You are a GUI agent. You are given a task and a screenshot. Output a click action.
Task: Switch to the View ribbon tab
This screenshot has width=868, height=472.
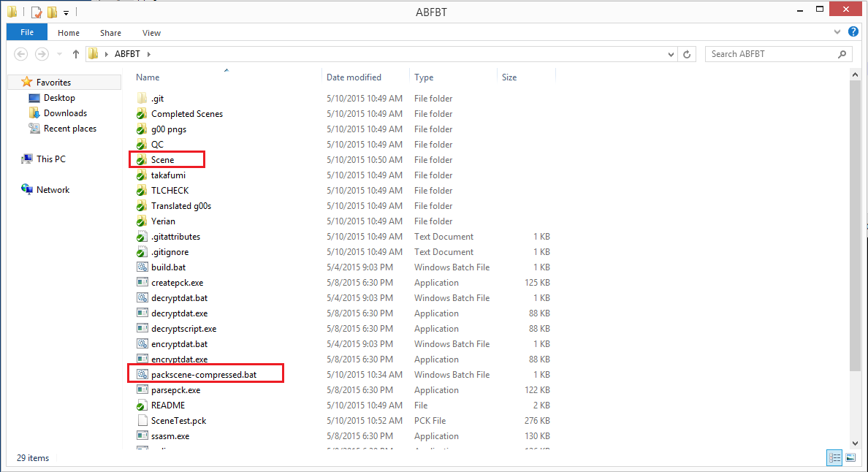[x=151, y=33]
